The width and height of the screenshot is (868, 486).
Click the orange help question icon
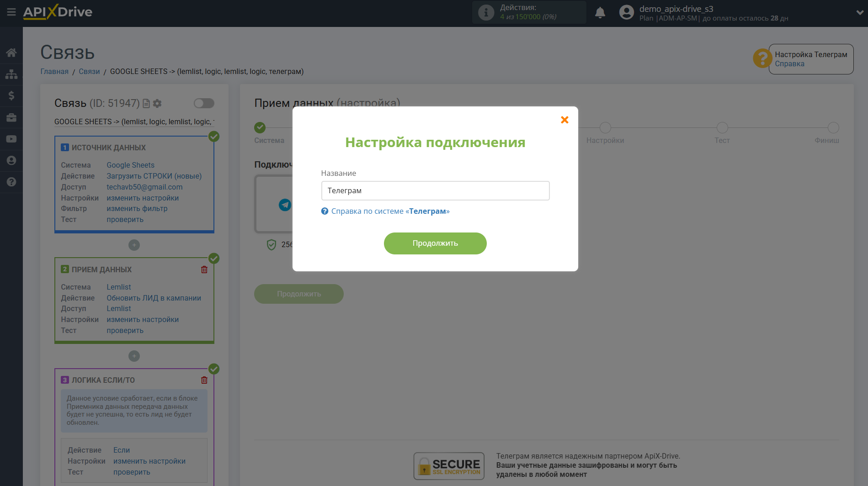click(x=762, y=58)
